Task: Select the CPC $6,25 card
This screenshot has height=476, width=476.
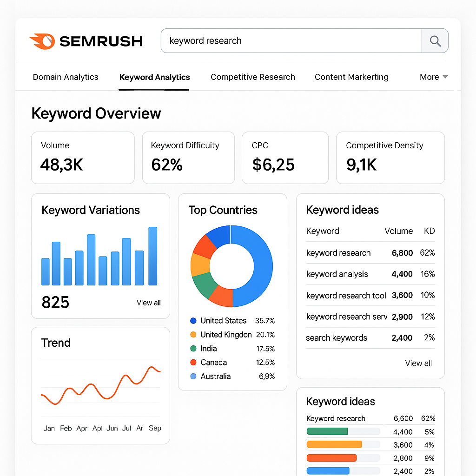Action: coord(285,158)
